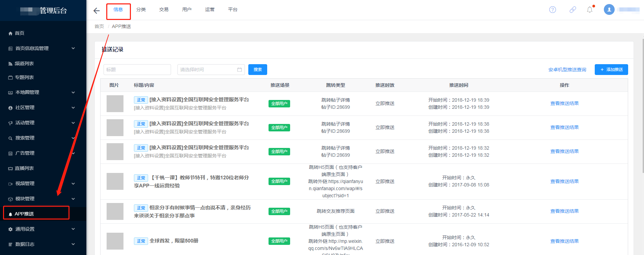Click the 广告管理 icon in sidebar
This screenshot has height=255, width=644.
(10, 153)
